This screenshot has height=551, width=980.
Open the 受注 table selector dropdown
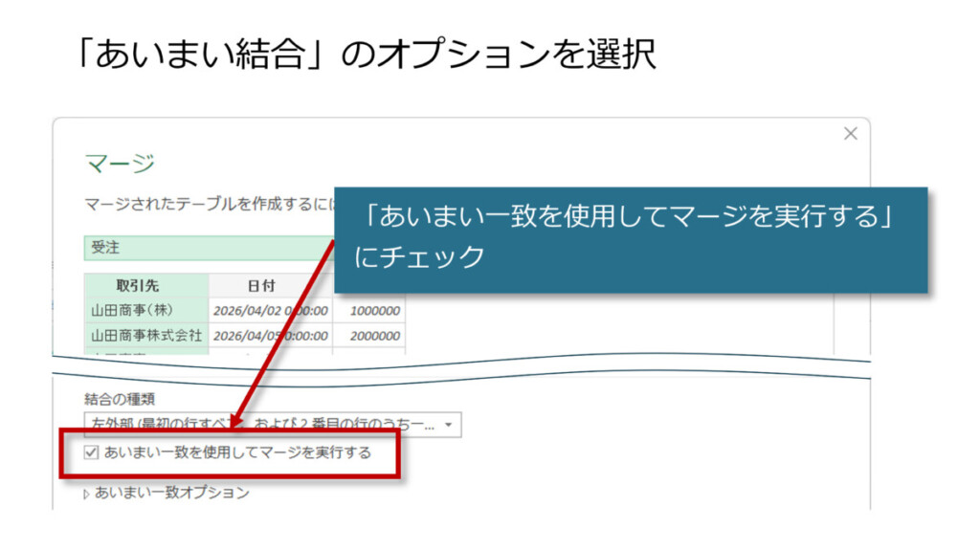click(206, 248)
